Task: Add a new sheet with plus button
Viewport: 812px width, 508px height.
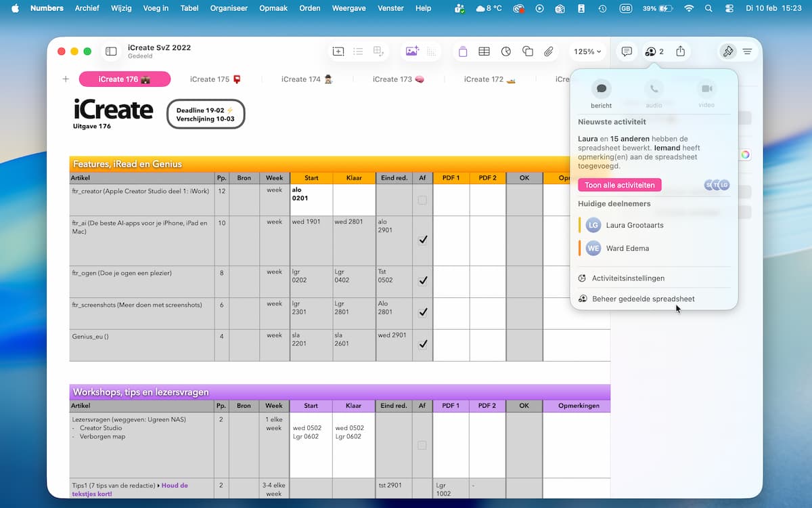Action: pos(66,79)
